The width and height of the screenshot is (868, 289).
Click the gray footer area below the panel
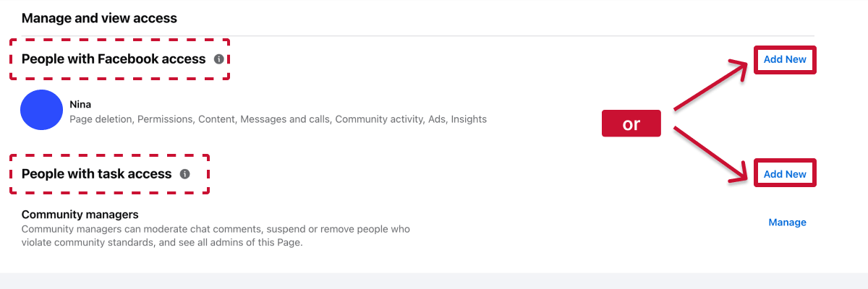click(434, 281)
